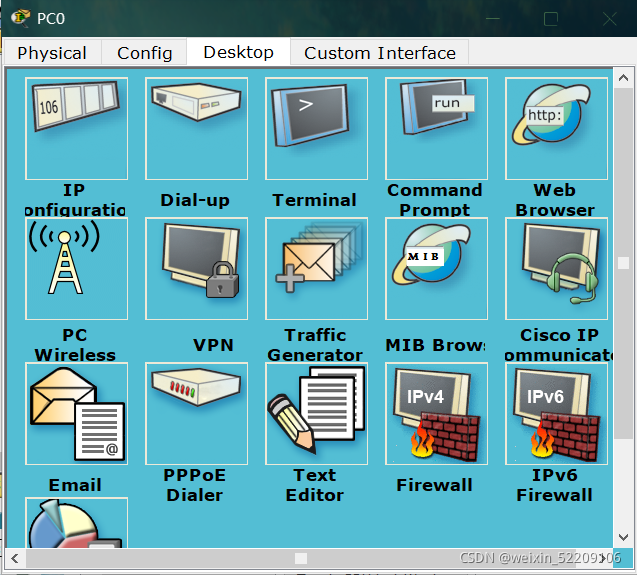Click the "Dial-up" label text
The width and height of the screenshot is (637, 575).
pos(195,200)
